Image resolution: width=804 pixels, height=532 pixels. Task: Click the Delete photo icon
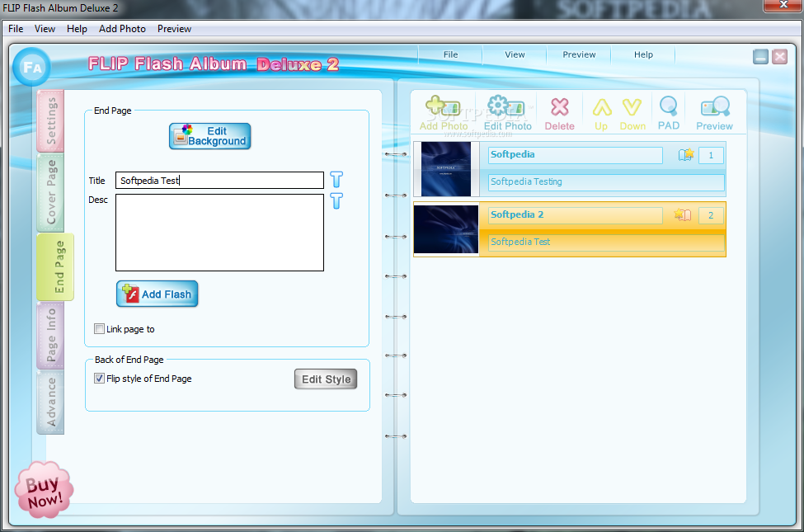point(559,115)
